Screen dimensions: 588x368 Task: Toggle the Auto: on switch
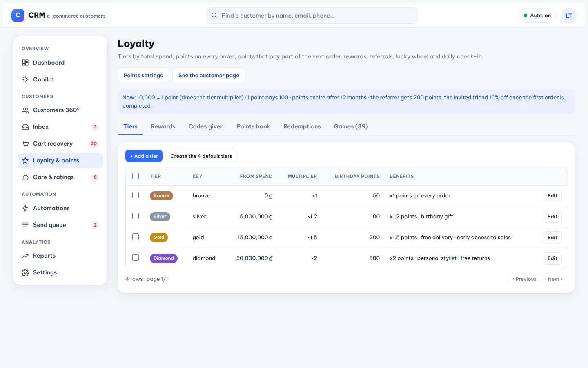click(x=537, y=16)
